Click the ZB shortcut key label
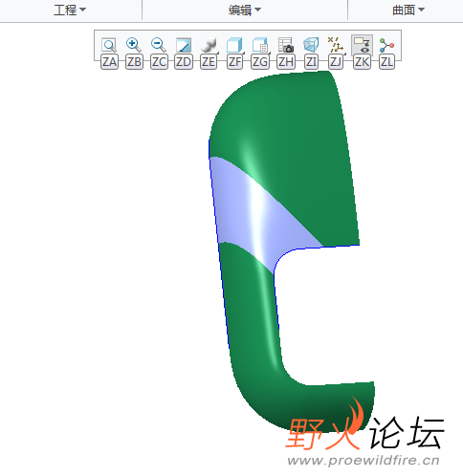This screenshot has width=463, height=476. pyautogui.click(x=134, y=62)
